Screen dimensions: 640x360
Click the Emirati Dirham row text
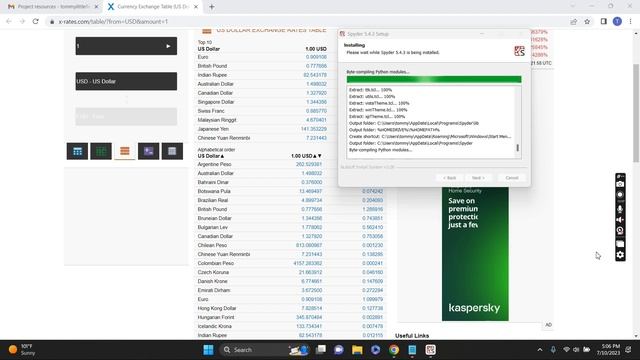[214, 290]
